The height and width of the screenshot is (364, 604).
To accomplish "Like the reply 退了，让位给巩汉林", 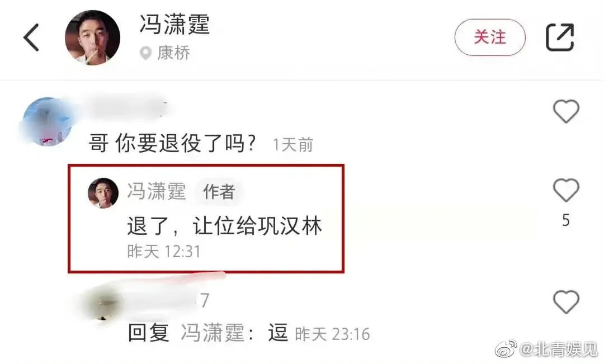I will [566, 190].
